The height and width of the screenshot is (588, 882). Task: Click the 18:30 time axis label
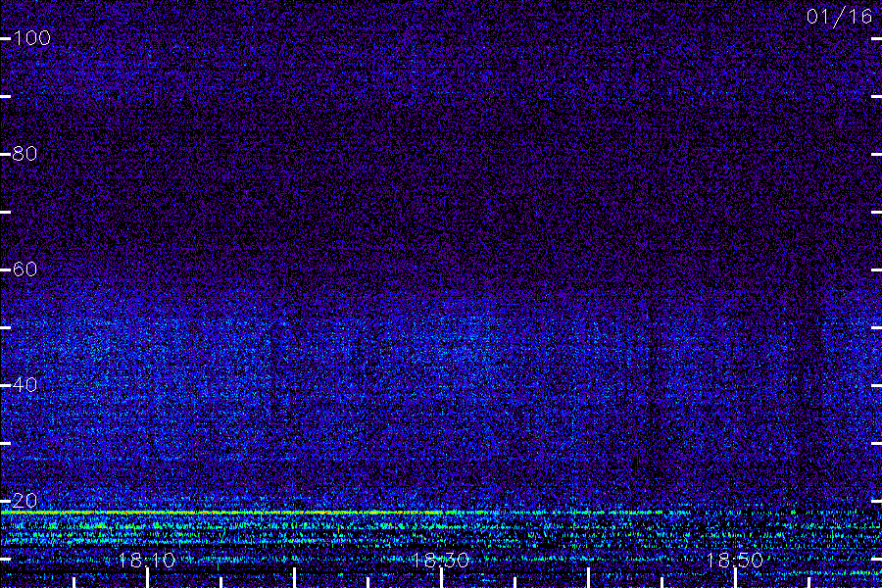[x=440, y=561]
